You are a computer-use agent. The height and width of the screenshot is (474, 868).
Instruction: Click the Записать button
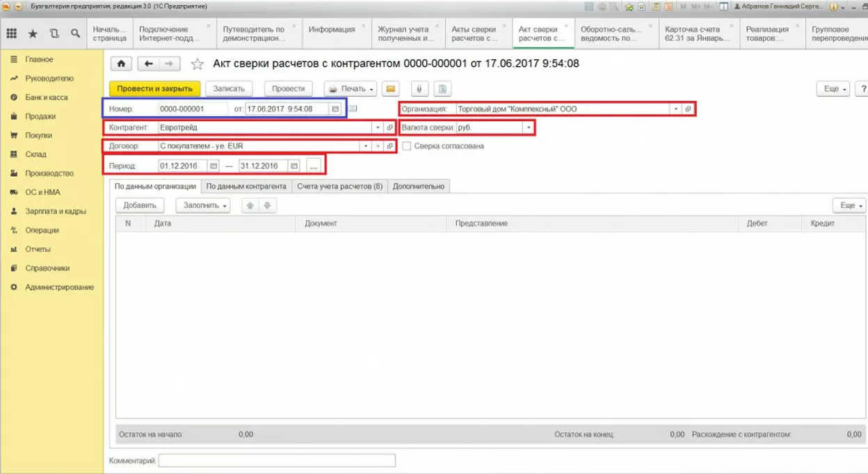pos(229,89)
